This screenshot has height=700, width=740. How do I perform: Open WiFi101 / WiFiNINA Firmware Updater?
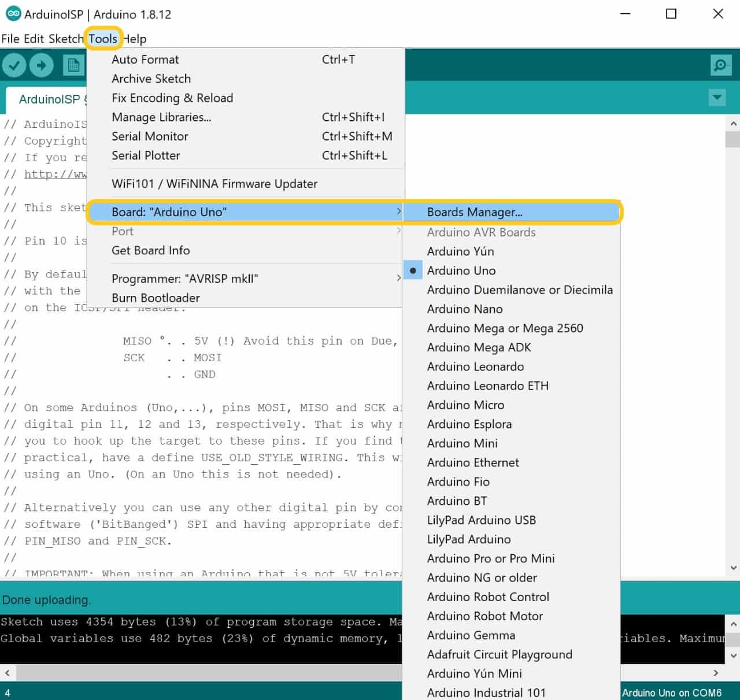pos(245,184)
